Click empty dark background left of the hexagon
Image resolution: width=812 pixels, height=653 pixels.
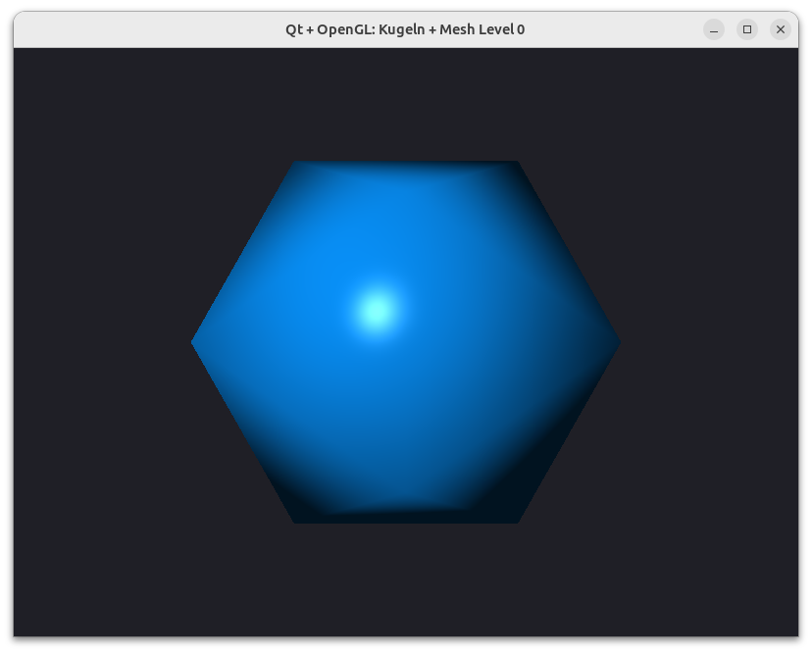click(104, 342)
